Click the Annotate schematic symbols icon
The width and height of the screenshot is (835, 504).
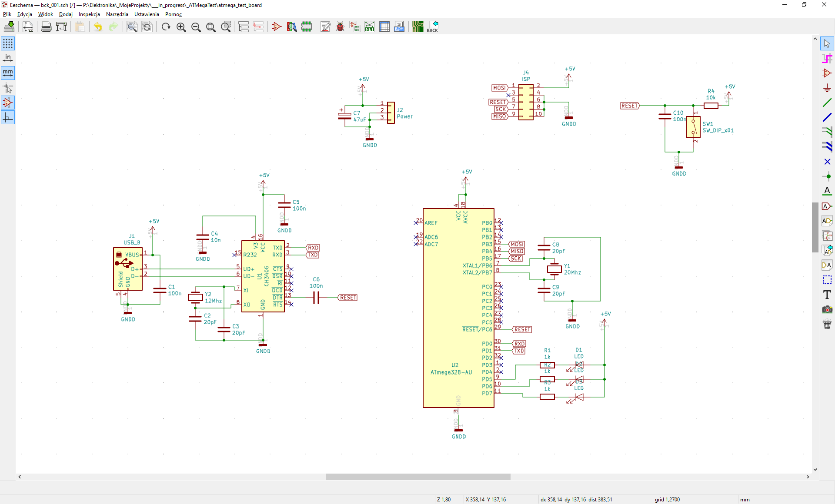(325, 27)
